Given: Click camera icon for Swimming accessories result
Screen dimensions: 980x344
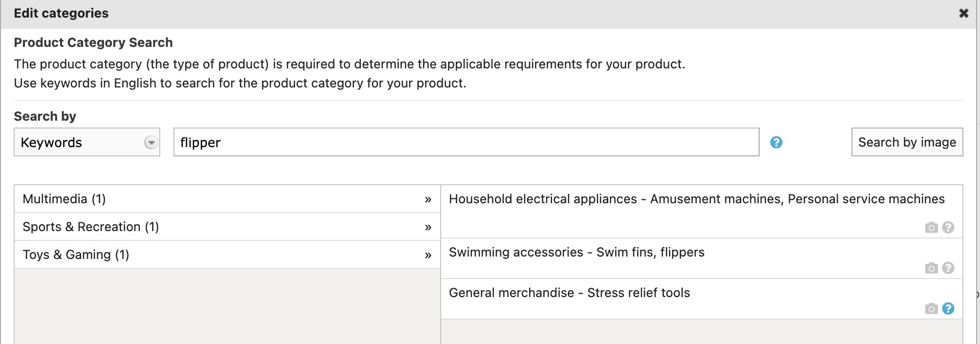Looking at the screenshot, I should (x=932, y=268).
